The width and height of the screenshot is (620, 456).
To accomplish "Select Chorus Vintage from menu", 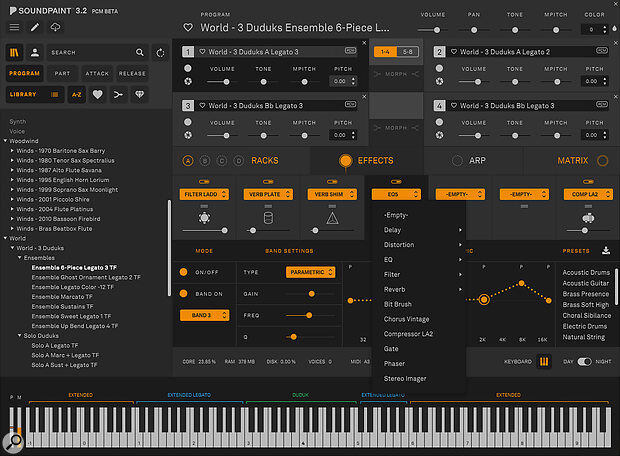I will coord(406,319).
